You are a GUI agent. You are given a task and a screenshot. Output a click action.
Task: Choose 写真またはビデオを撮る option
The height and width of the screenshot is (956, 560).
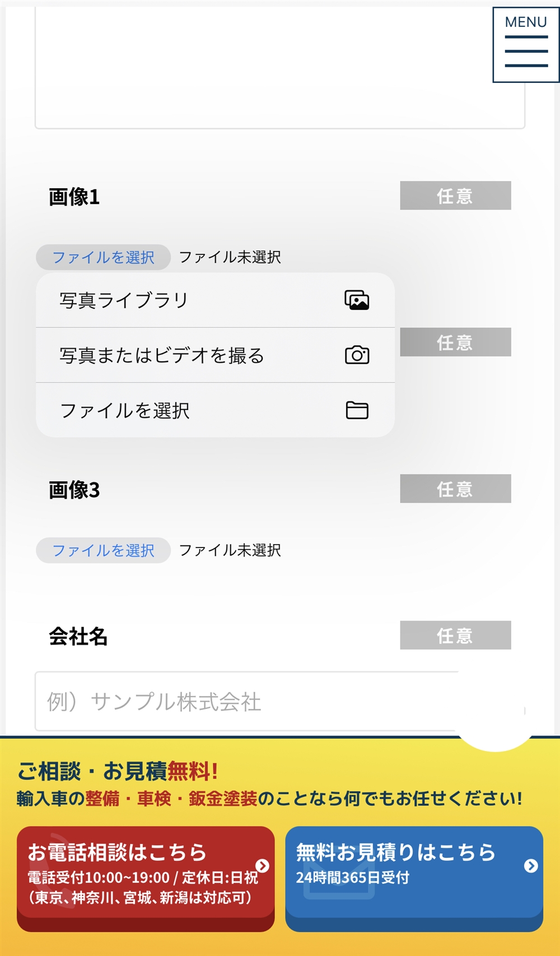[x=162, y=355]
